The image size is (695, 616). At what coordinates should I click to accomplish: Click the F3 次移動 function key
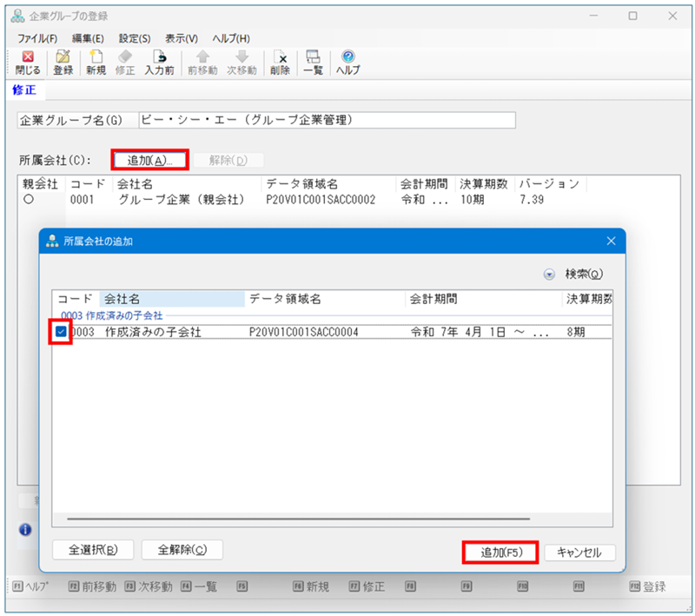149,586
